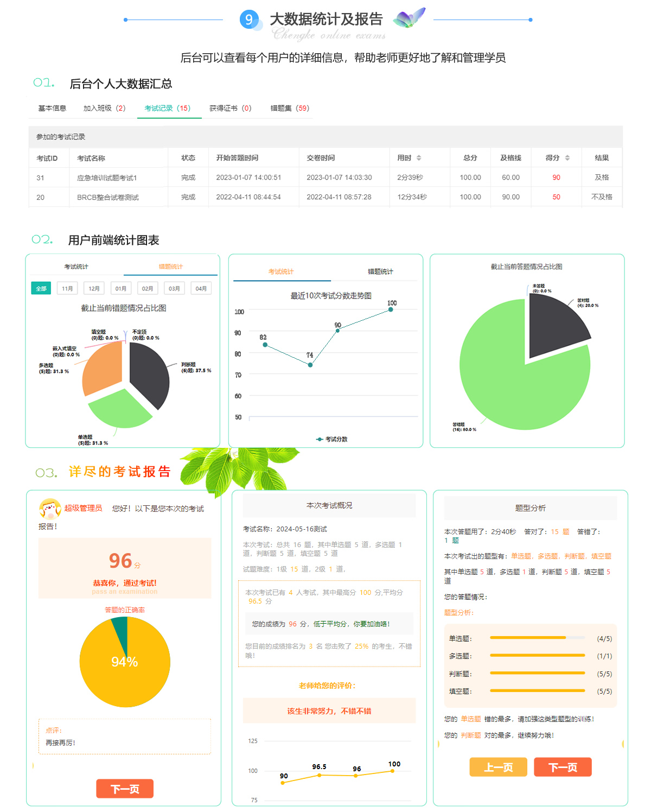651x812 pixels.
Task: Click the sort arrows beside 用时 column
Action: pos(419,158)
